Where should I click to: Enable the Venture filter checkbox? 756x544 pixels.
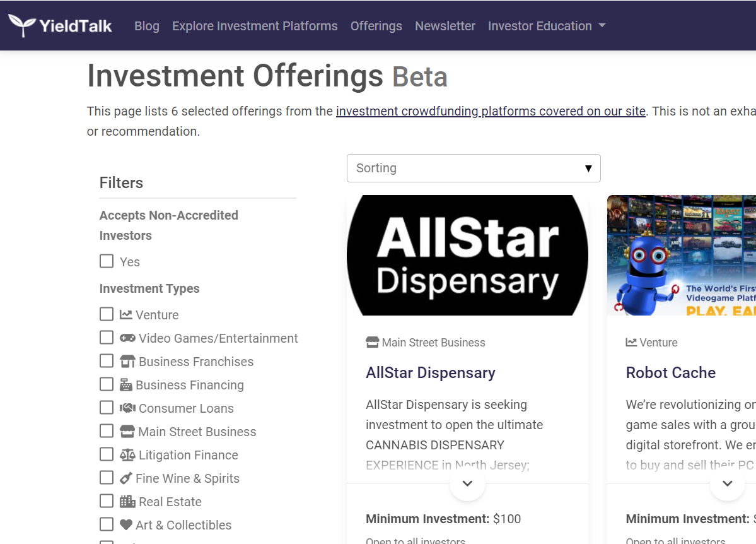pyautogui.click(x=107, y=314)
